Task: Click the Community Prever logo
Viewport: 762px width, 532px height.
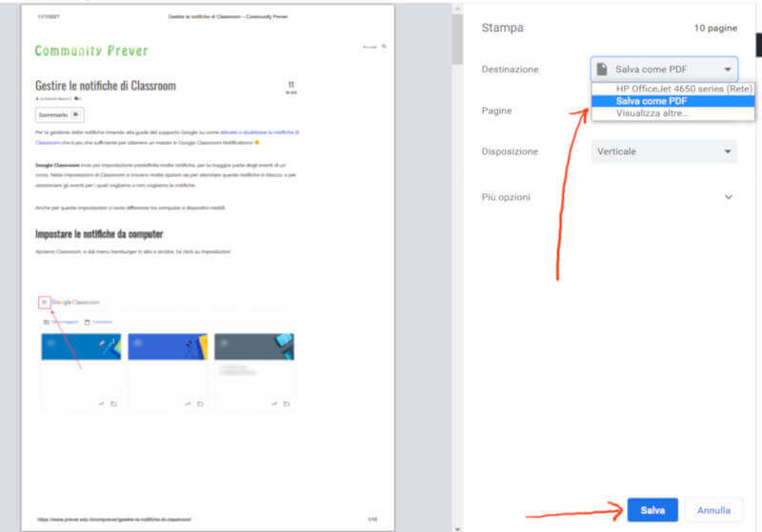Action: (x=90, y=50)
